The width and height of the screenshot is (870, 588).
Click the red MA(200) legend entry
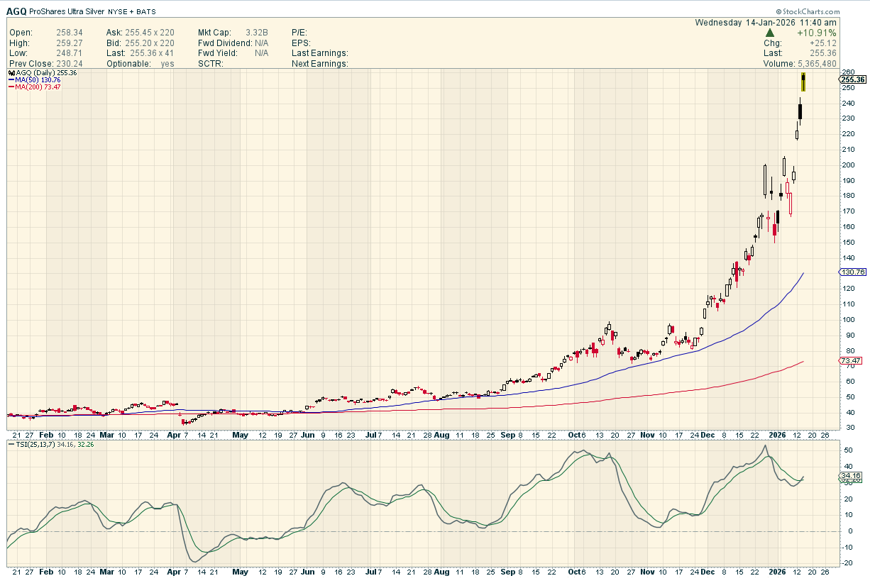pos(34,87)
